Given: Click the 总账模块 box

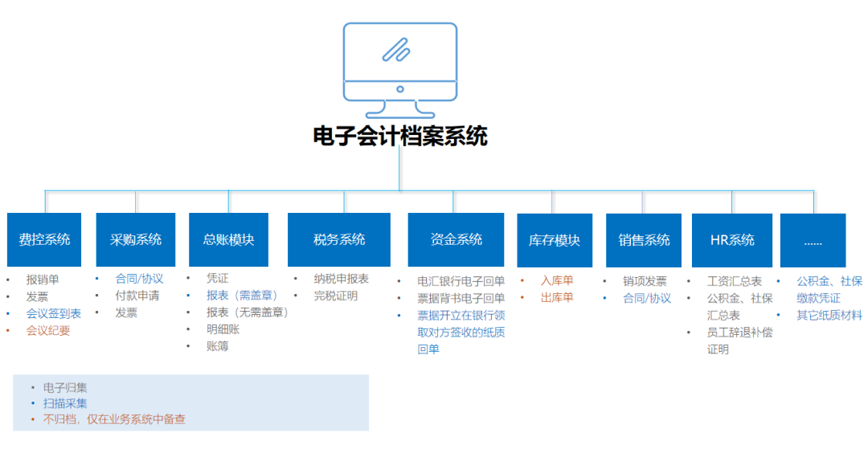Looking at the screenshot, I should tap(228, 239).
